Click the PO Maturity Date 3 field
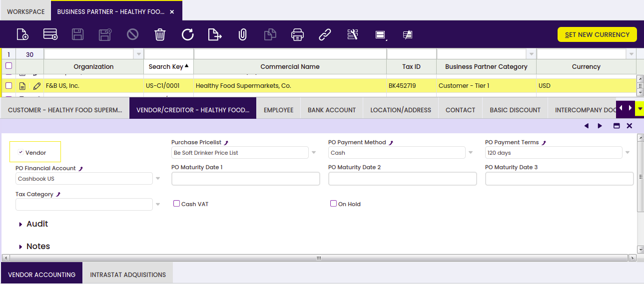The width and height of the screenshot is (644, 285). coord(560,179)
